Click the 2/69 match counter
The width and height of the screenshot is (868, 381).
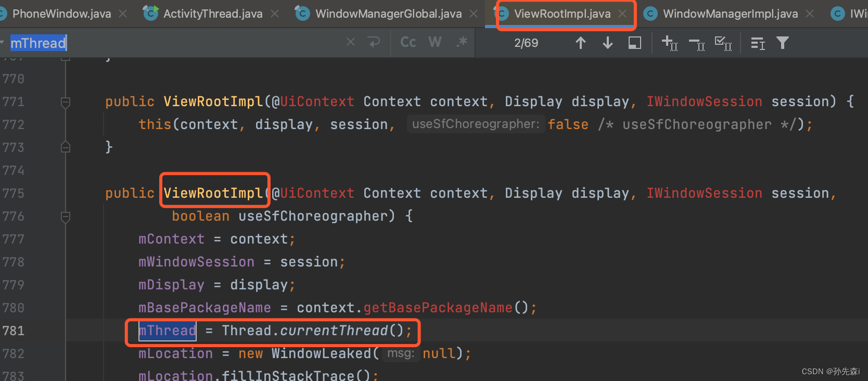tap(526, 43)
